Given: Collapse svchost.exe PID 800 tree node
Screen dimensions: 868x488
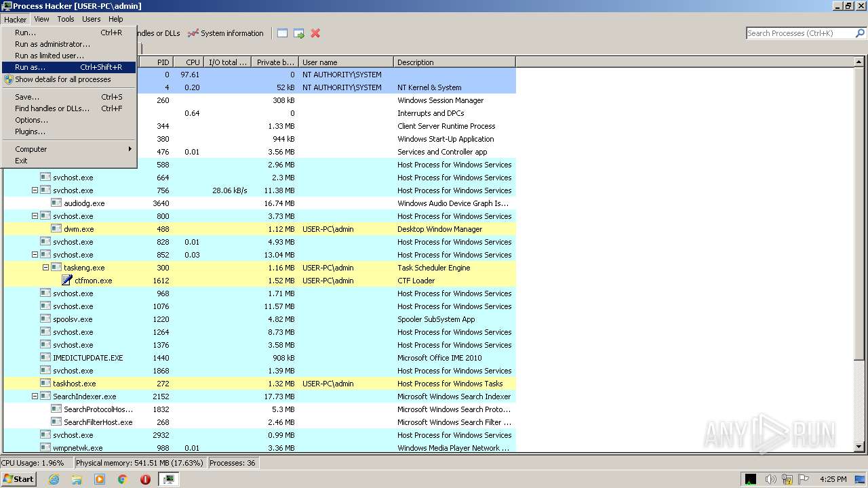Looking at the screenshot, I should (x=35, y=216).
